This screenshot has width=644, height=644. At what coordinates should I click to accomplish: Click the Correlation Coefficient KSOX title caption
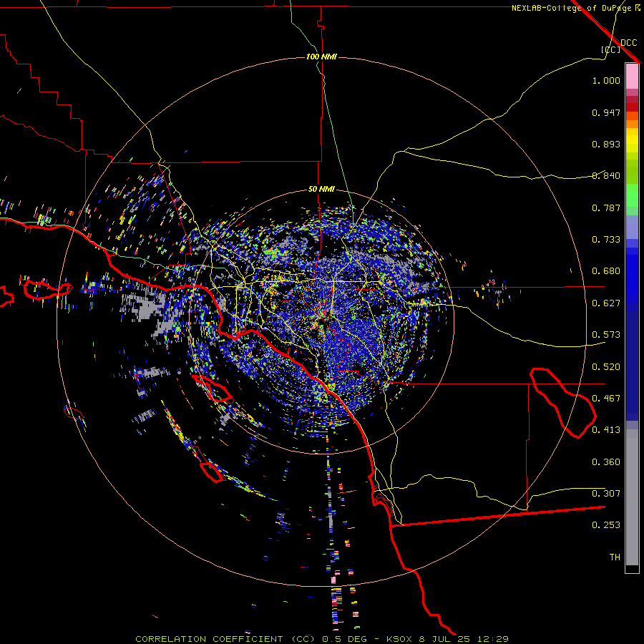[x=322, y=639]
